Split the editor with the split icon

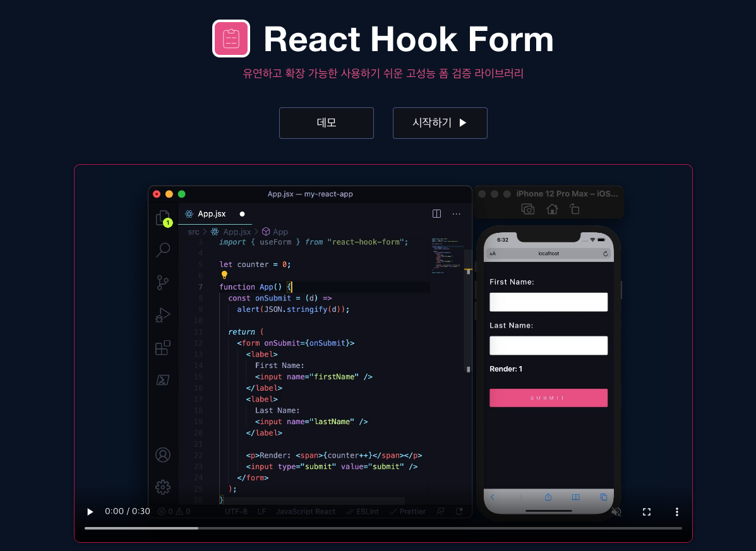tap(437, 214)
